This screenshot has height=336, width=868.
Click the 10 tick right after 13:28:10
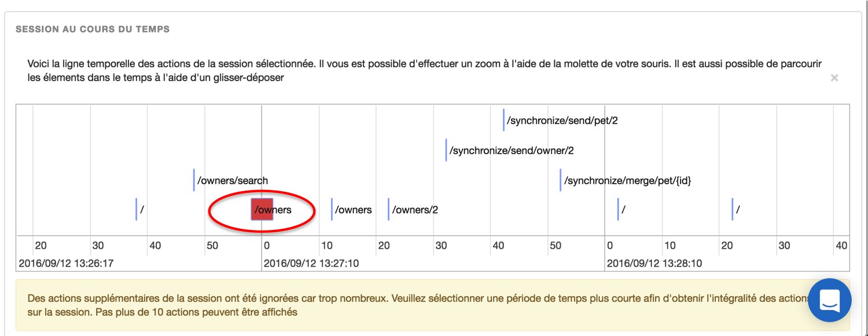(x=670, y=246)
